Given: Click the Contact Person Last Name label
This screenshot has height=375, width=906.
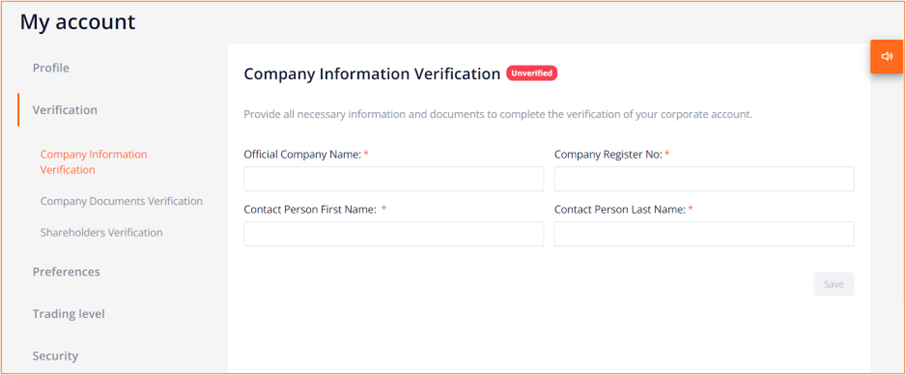Looking at the screenshot, I should 620,209.
